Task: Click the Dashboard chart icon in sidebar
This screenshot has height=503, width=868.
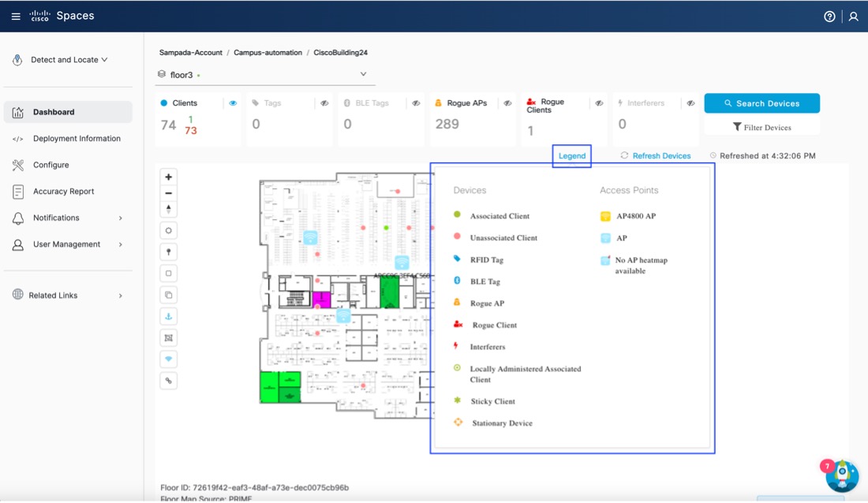Action: (x=17, y=112)
